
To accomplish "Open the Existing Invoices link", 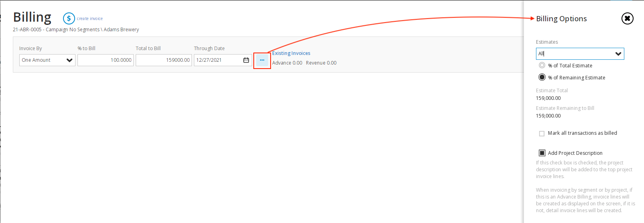I will coord(291,53).
